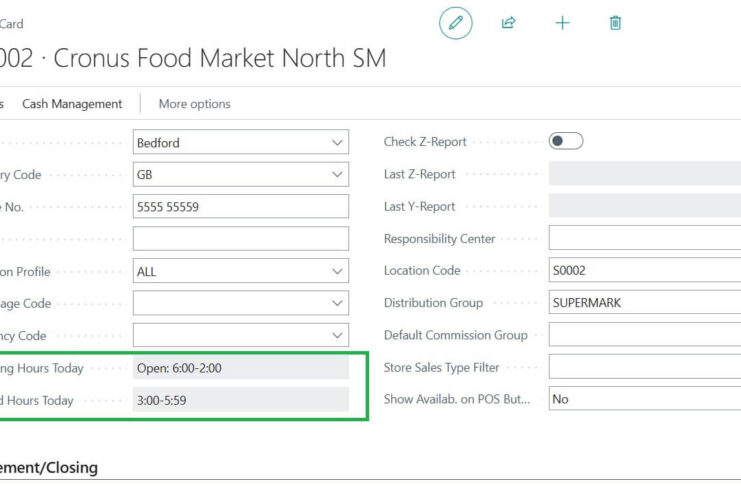Click the plus New record icon
This screenshot has width=741, height=486.
[562, 23]
